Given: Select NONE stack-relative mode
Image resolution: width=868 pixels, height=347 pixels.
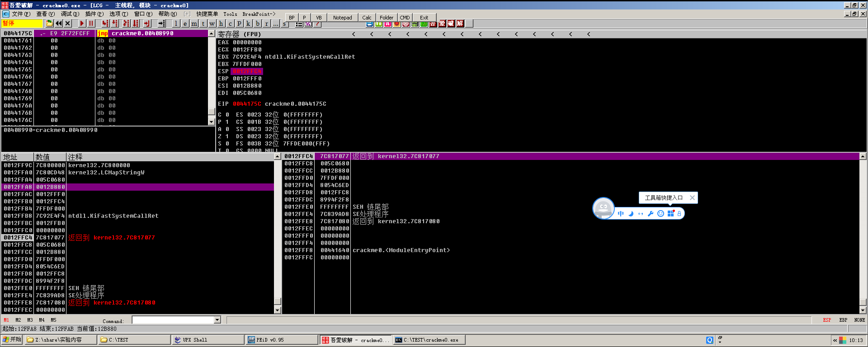Looking at the screenshot, I should click(x=859, y=320).
